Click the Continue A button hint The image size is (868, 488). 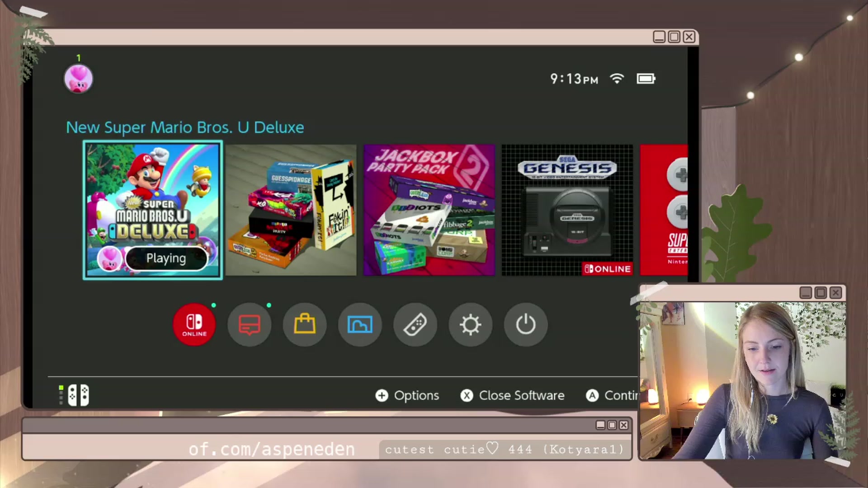[x=612, y=395]
